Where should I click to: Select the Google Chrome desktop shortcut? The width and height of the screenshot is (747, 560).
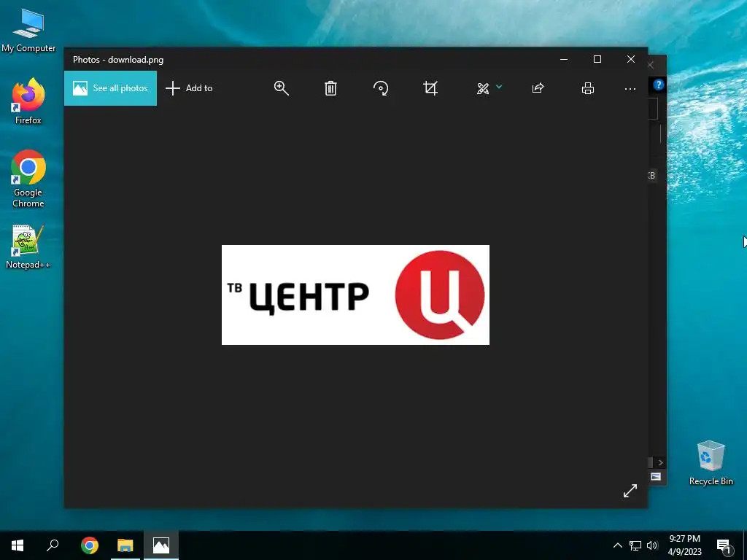(x=28, y=179)
